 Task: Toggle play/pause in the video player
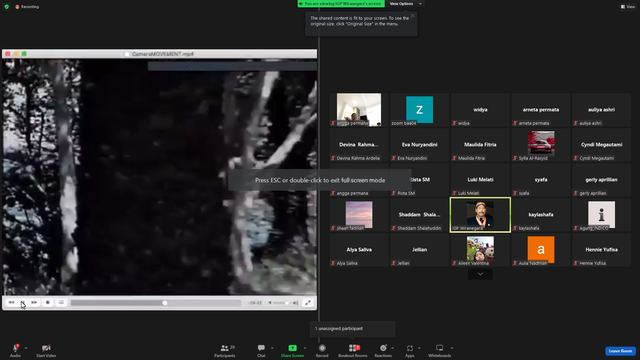tap(23, 302)
